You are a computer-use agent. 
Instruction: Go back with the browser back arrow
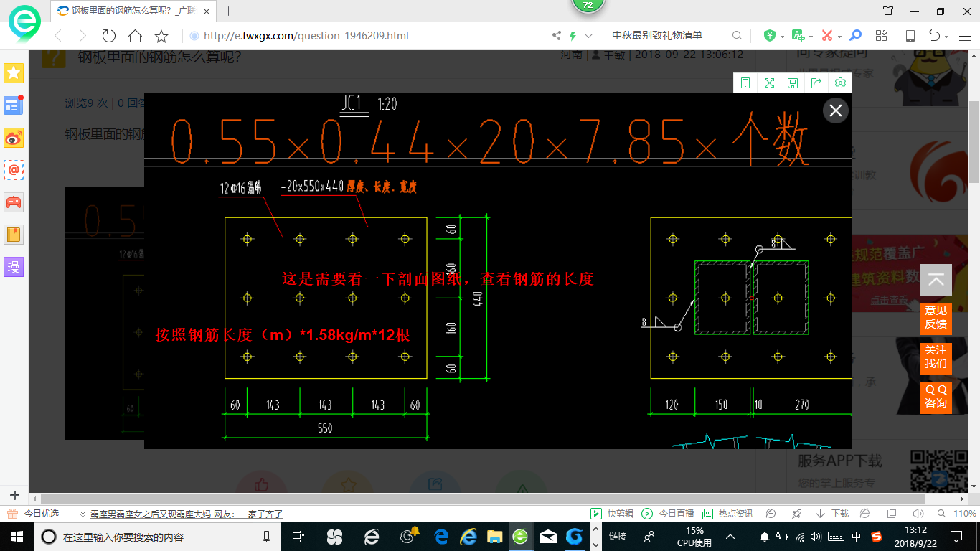pos(58,36)
